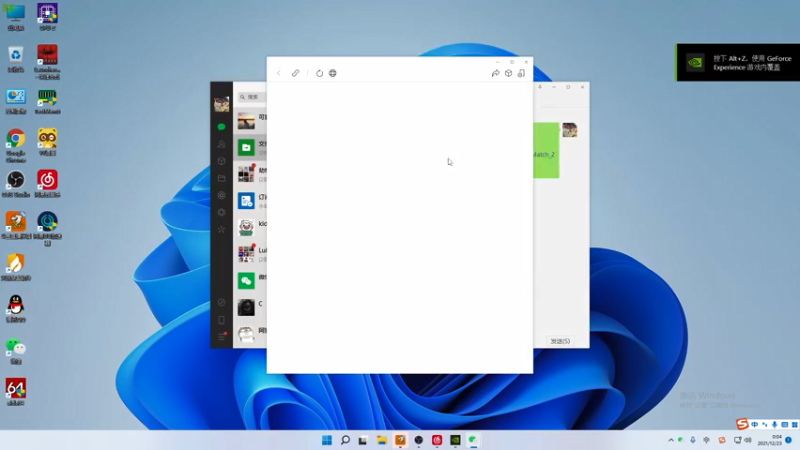Click the NVIDIA GeForce Experience overlay notification
Viewport: 800px width, 450px height.
[x=738, y=62]
